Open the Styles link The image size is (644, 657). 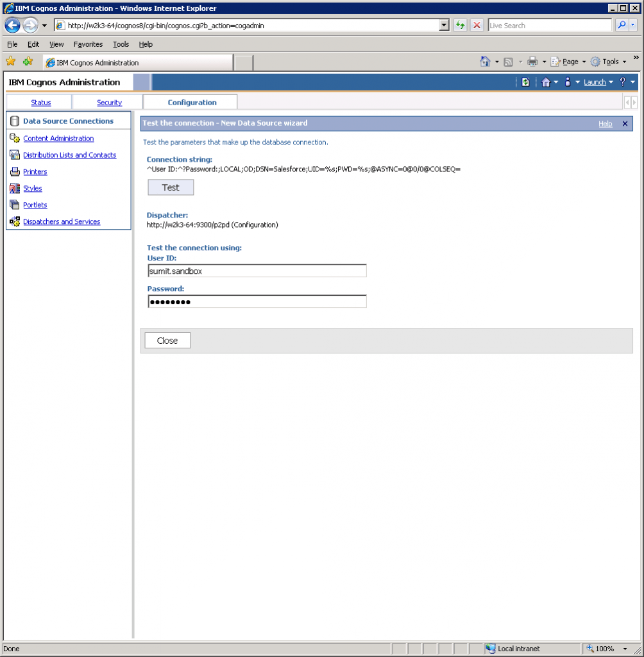tap(32, 189)
